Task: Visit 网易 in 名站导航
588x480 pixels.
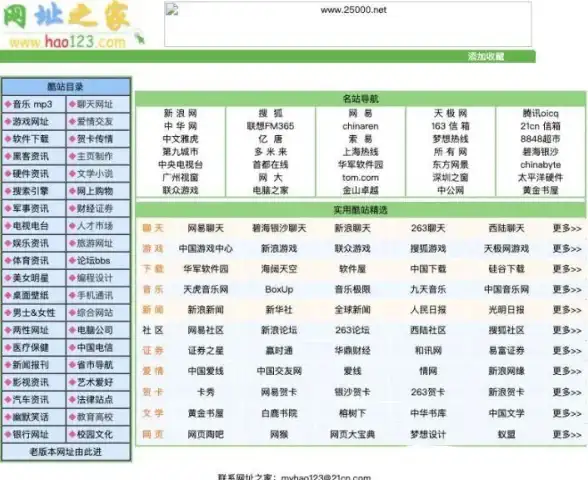Action: (x=360, y=113)
